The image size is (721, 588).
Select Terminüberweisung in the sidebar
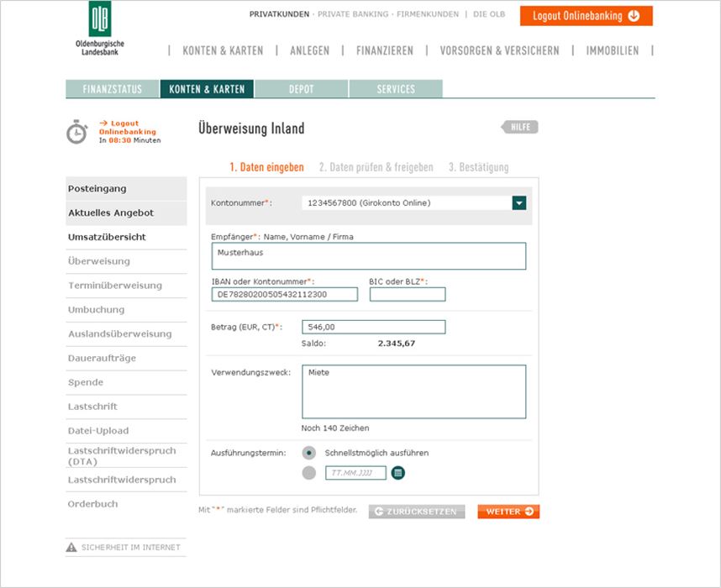(126, 286)
